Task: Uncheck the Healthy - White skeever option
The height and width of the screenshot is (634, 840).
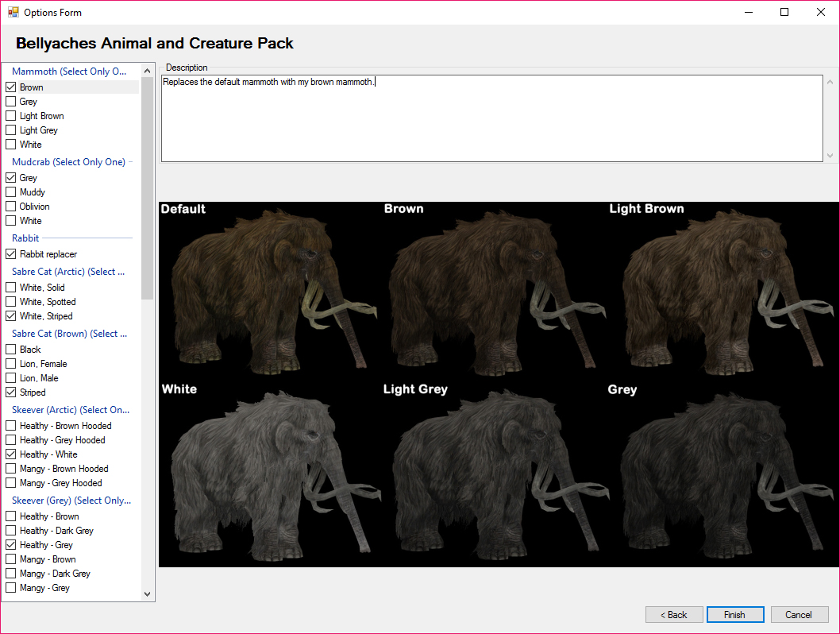Action: 10,454
